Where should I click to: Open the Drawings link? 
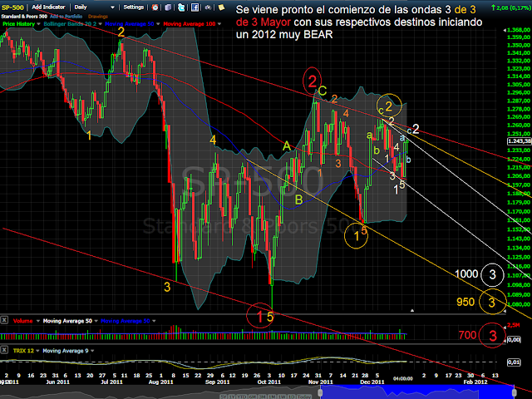tap(98, 17)
